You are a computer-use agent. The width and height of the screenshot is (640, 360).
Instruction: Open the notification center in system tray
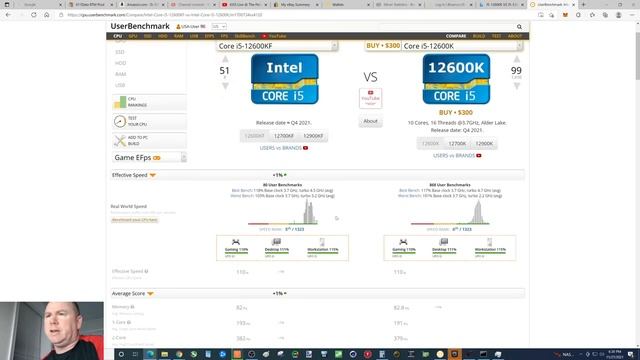631,354
